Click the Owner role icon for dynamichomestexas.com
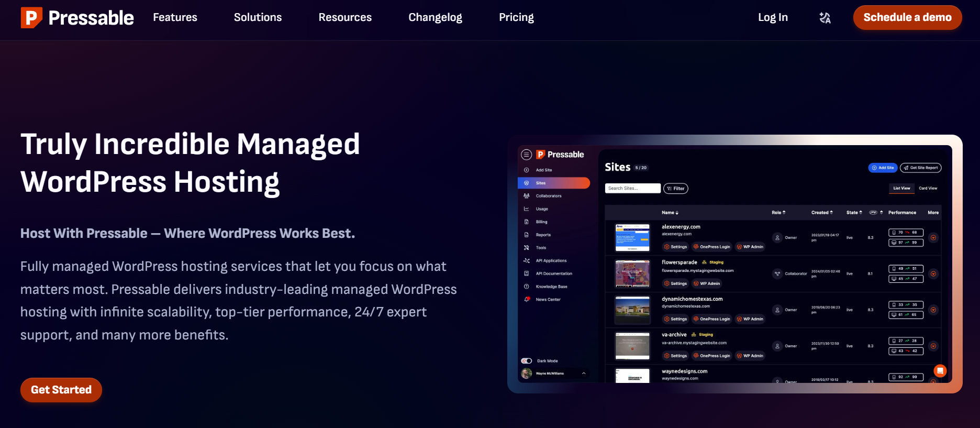980x428 pixels. (777, 310)
